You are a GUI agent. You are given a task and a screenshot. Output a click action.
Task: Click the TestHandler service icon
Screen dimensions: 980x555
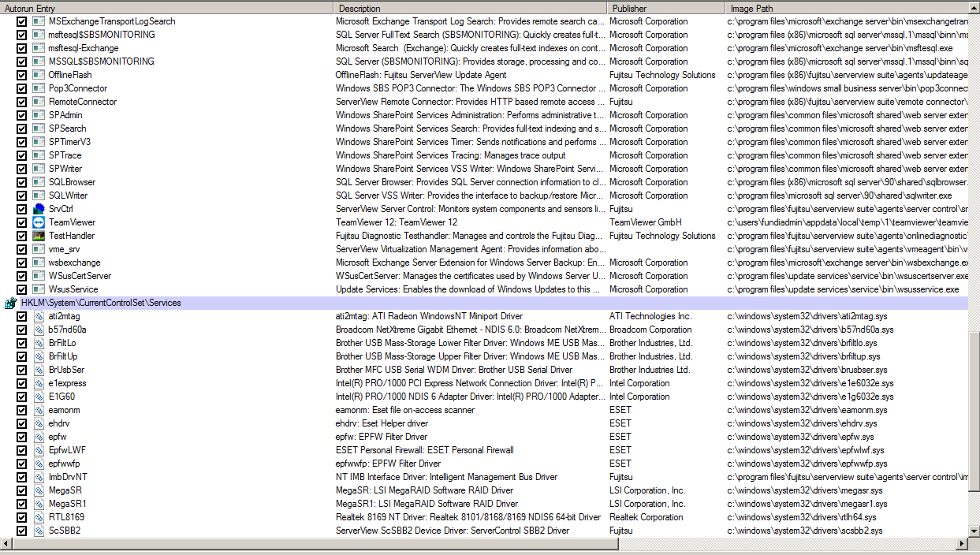click(x=39, y=236)
